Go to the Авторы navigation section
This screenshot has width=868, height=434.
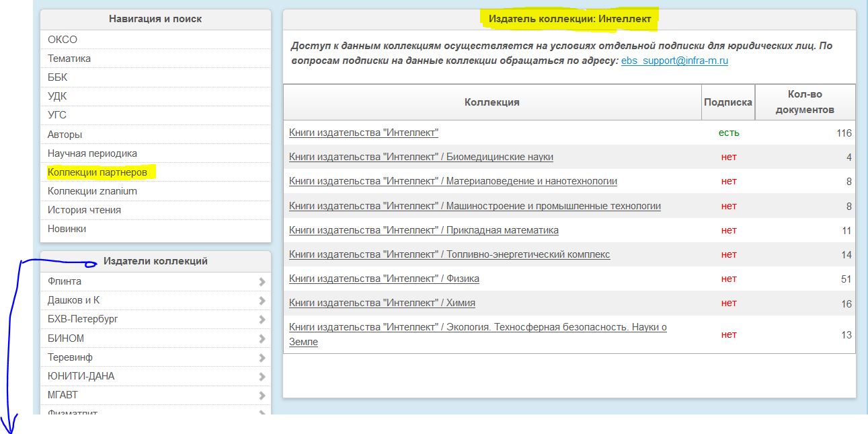click(x=65, y=135)
